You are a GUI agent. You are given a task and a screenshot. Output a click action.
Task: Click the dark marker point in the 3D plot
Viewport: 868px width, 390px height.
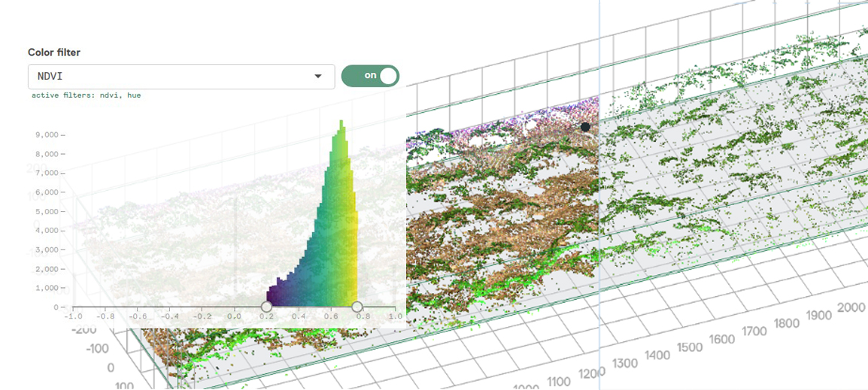(x=585, y=127)
